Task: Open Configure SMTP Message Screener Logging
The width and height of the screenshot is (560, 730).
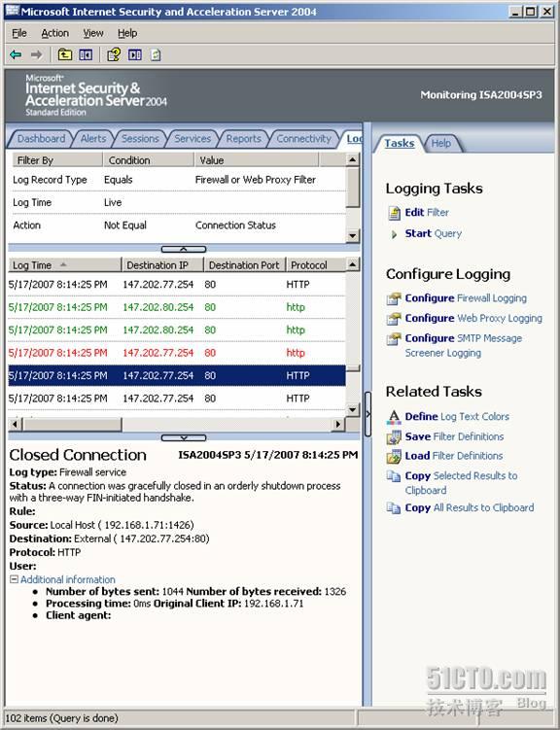Action: 464,345
